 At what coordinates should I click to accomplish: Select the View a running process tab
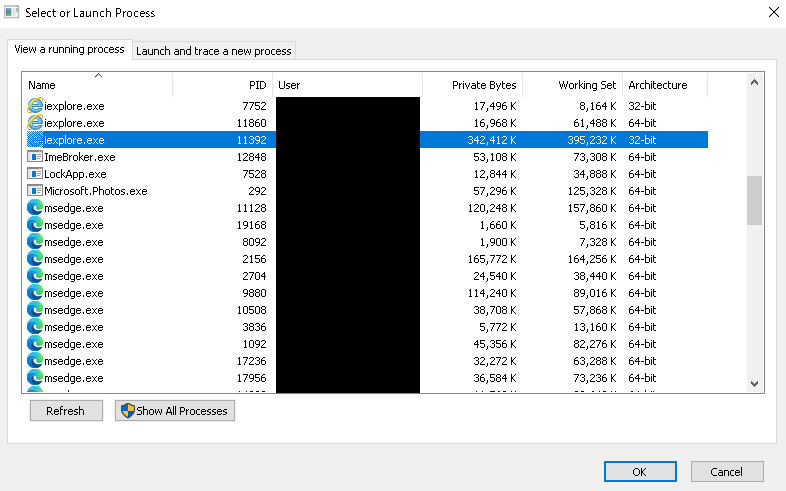pos(69,49)
